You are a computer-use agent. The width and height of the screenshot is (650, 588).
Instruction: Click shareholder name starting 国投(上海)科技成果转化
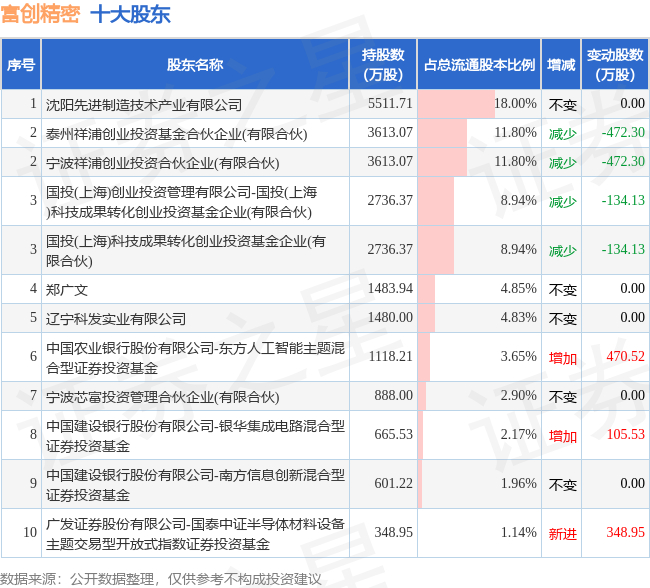(185, 250)
